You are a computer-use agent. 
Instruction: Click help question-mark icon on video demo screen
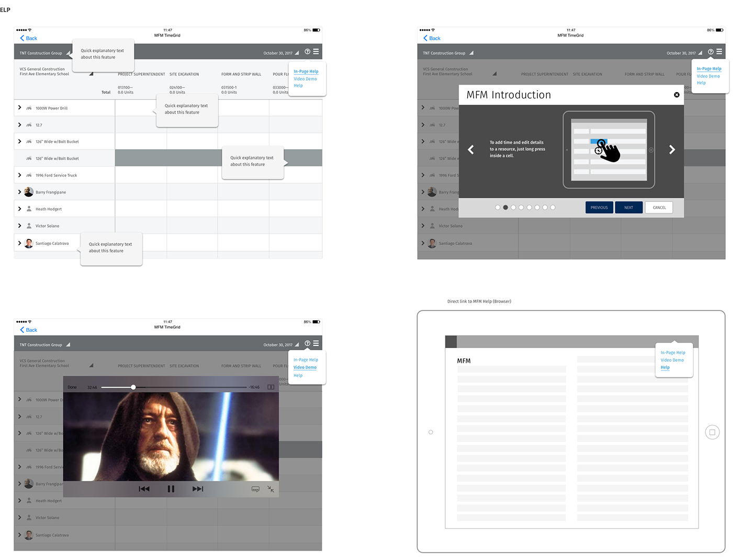click(x=308, y=343)
